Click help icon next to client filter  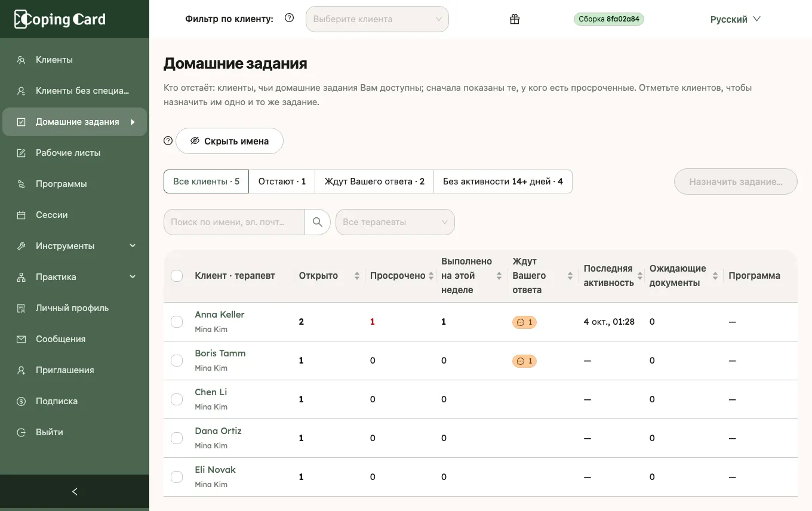point(290,19)
